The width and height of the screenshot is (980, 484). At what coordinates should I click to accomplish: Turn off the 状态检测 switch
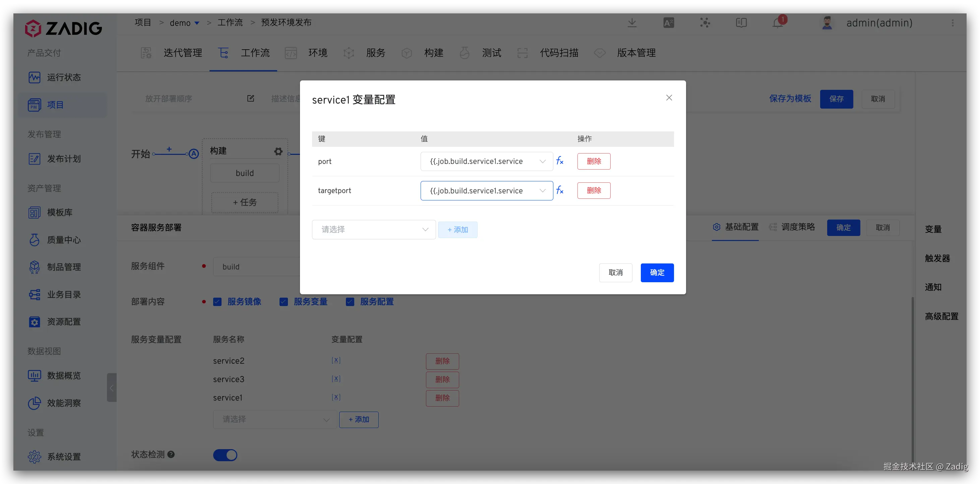click(225, 455)
